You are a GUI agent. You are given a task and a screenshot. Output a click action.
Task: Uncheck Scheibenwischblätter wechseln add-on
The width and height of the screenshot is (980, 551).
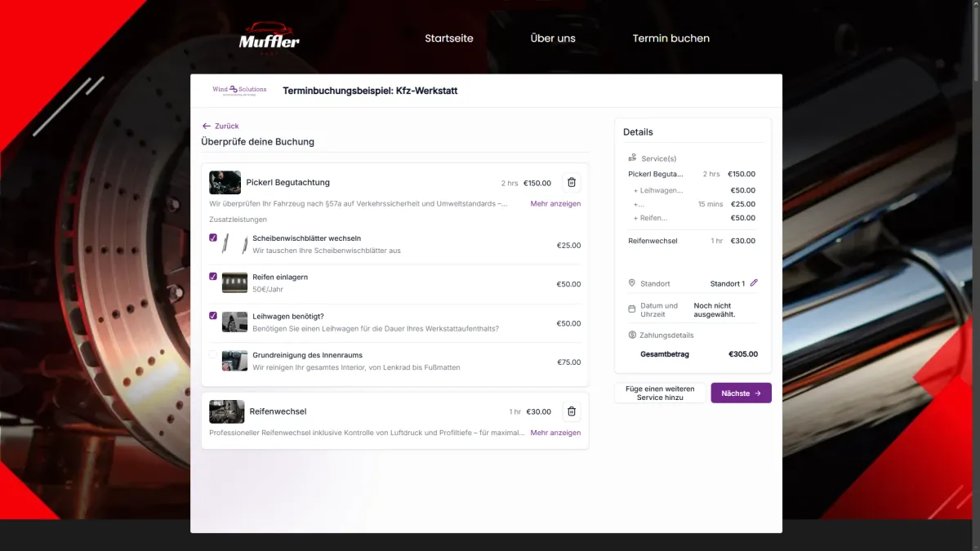pos(213,238)
